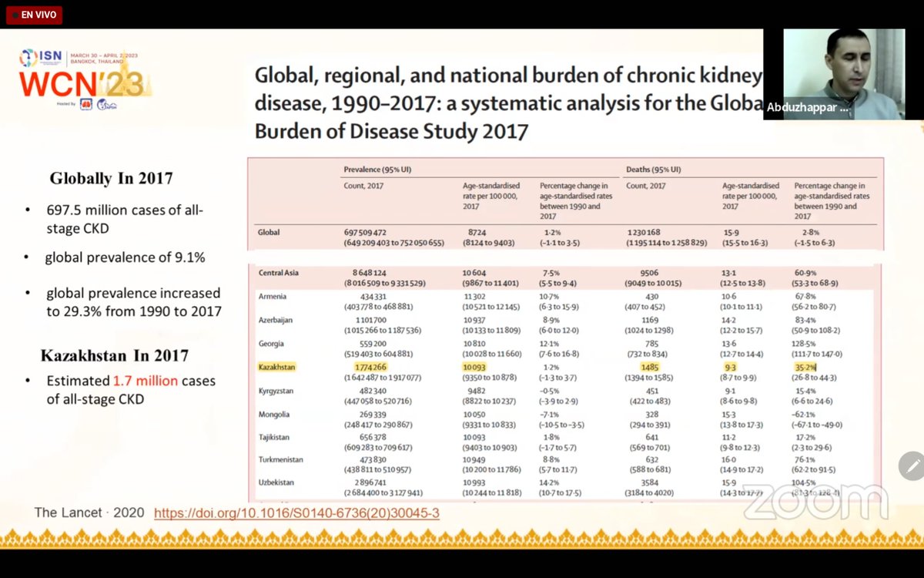This screenshot has width=924, height=578.
Task: Click the 697.5 million cases bullet
Action: tap(123, 218)
